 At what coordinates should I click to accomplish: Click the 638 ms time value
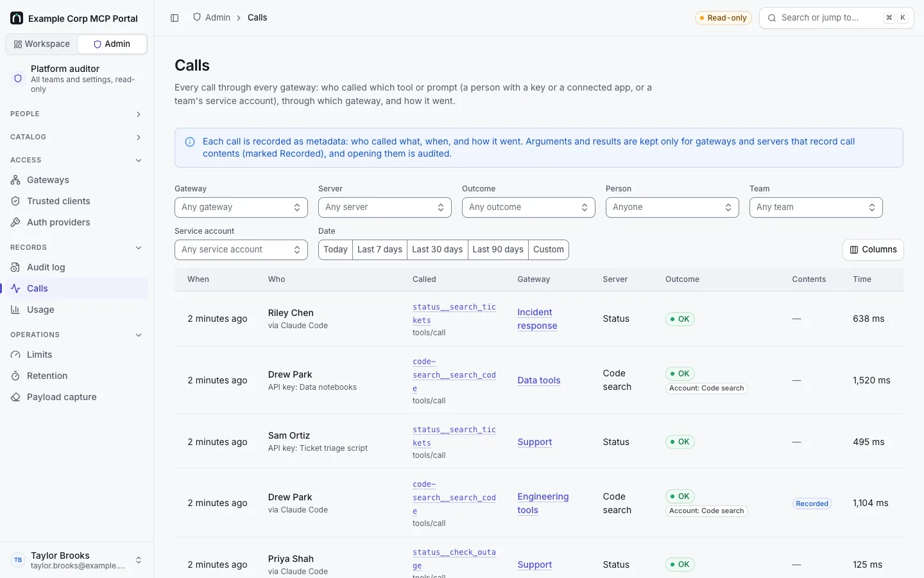[x=869, y=319]
